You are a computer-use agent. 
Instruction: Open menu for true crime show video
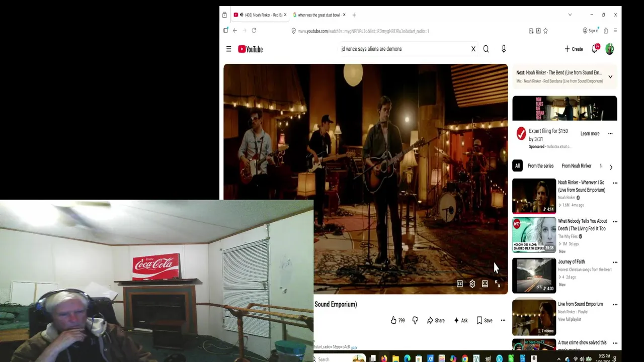615,343
